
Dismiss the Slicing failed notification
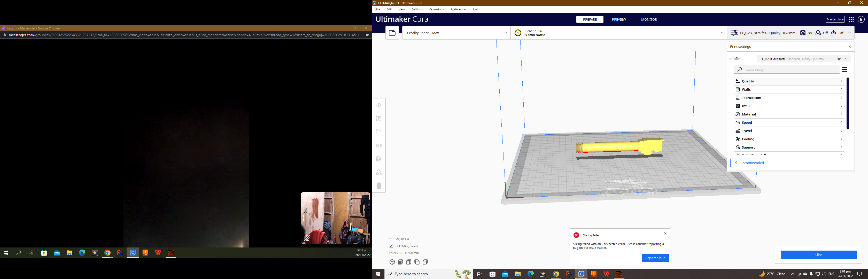point(665,234)
